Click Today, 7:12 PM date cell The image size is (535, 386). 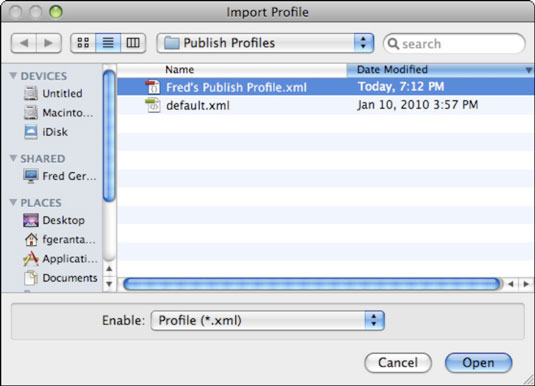click(401, 87)
